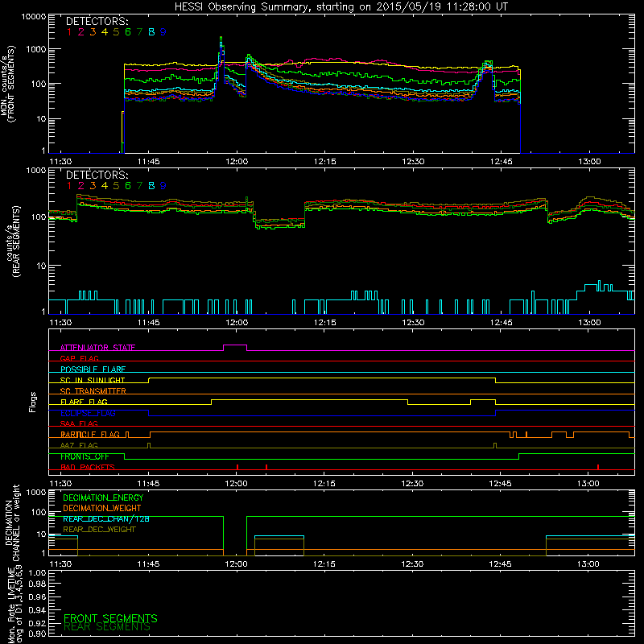Click the 10000 tick label on front panel
Viewport: 644px width, 644px height.
point(34,16)
